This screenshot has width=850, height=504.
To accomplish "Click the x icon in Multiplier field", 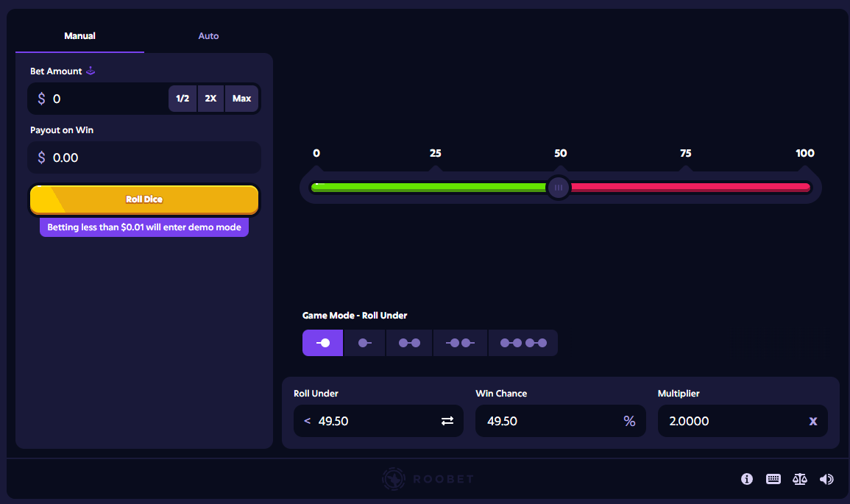I will point(813,421).
